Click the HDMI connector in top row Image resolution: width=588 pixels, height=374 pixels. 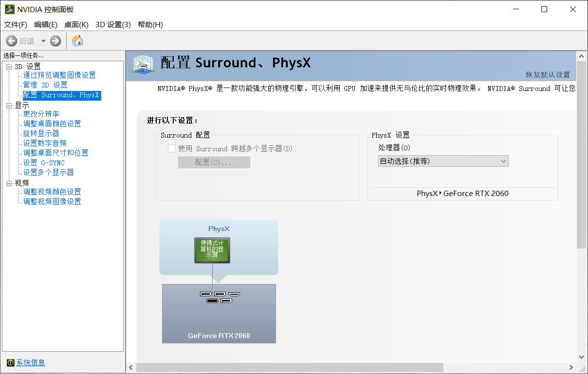(x=234, y=294)
